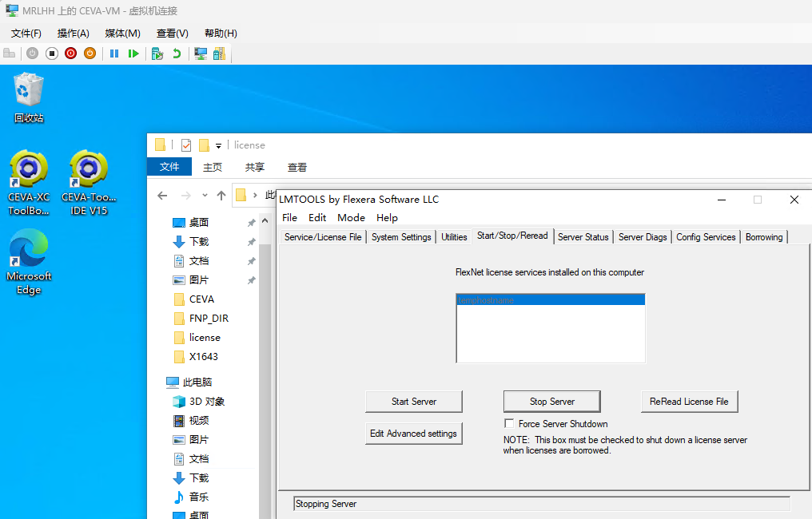Click the Start Server button

[x=414, y=402]
